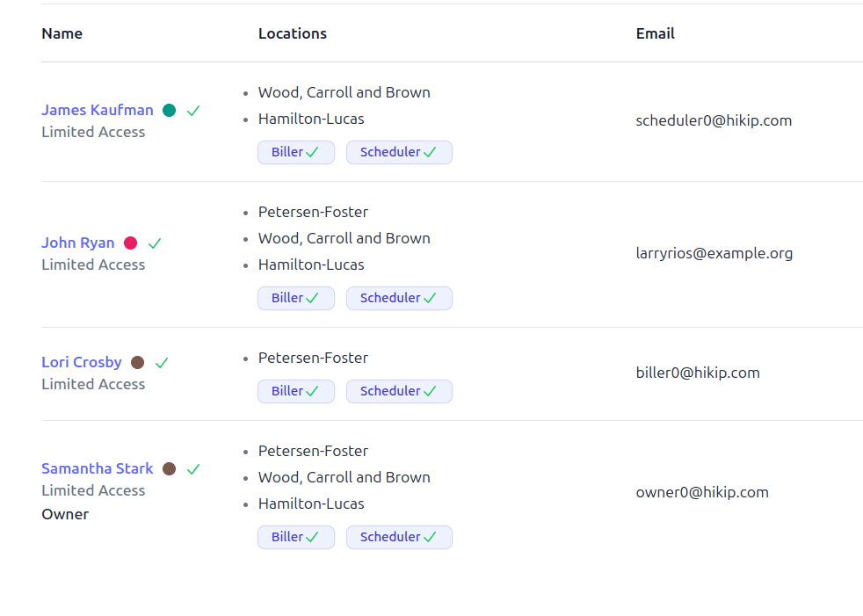
Task: Click Scheduler badge in Samantha Stark row
Action: click(399, 537)
